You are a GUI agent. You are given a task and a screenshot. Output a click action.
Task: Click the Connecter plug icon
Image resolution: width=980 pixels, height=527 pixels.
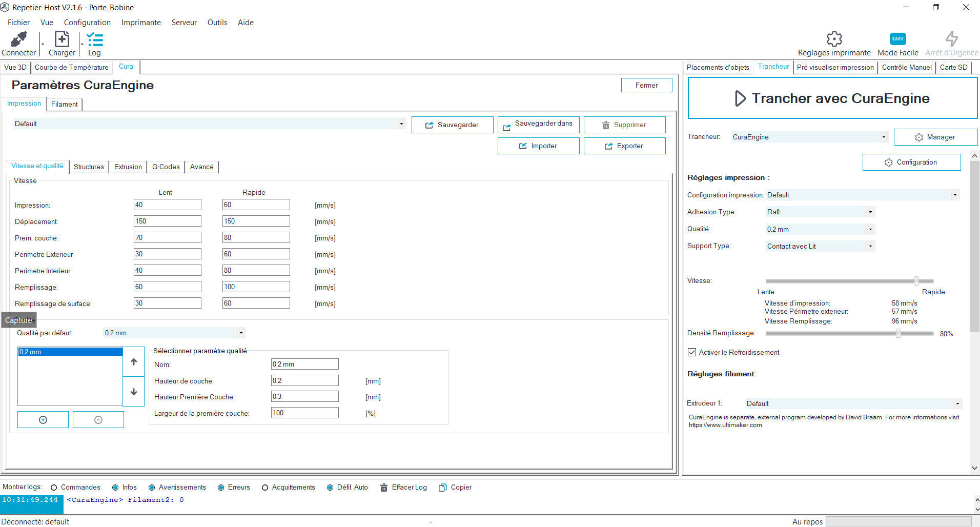[x=19, y=39]
